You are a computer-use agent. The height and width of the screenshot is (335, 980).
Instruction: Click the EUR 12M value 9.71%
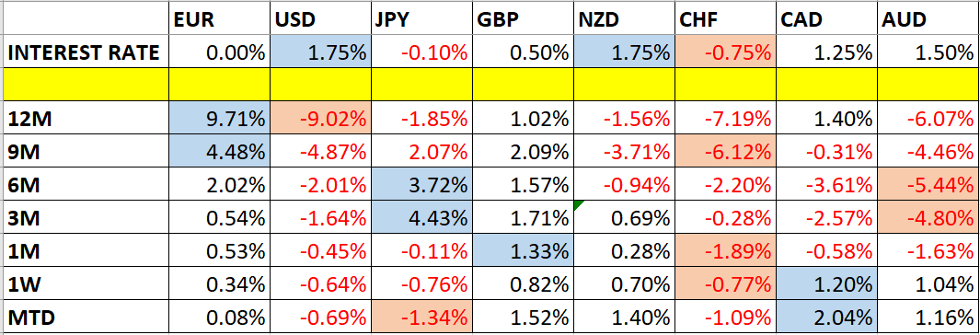[x=219, y=118]
